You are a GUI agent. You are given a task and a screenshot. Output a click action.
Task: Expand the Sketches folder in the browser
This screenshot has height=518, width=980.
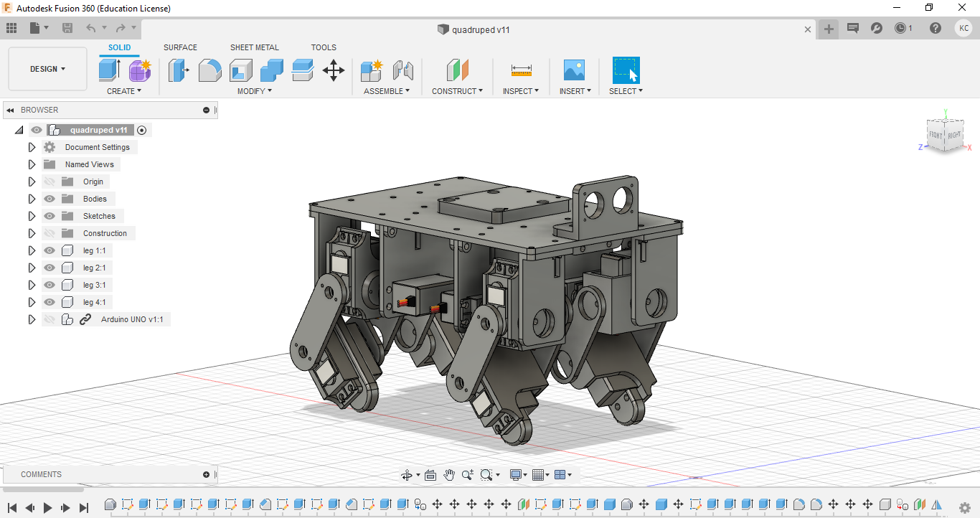tap(32, 215)
